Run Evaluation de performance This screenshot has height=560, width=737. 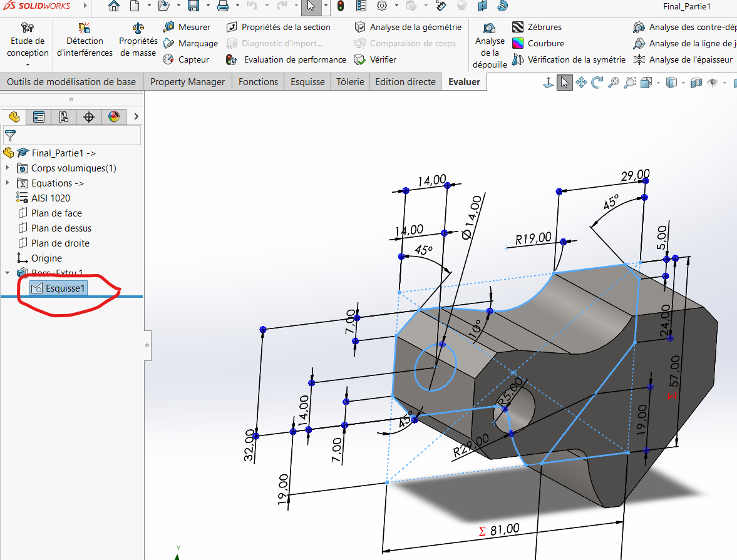point(286,59)
